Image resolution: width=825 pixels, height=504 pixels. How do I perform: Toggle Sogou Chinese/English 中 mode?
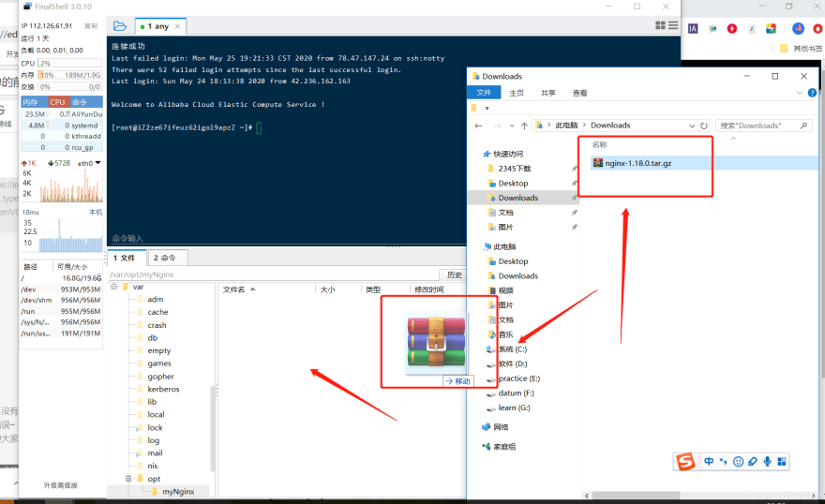pyautogui.click(x=709, y=462)
